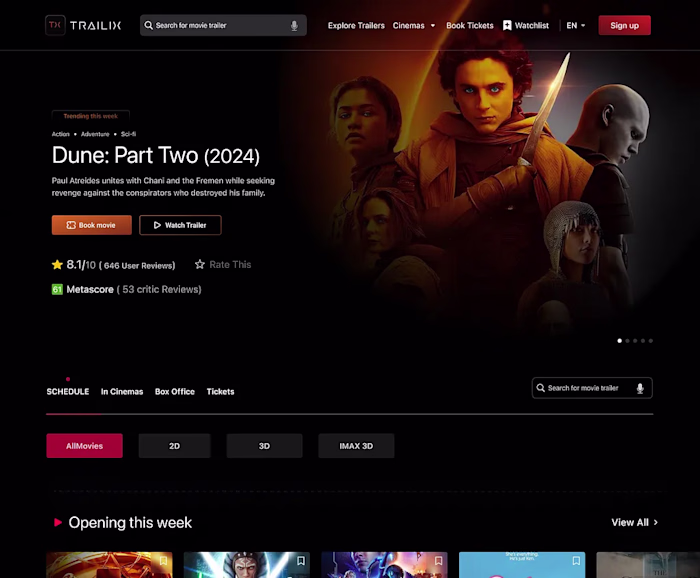Screen dimensions: 700x578
Task: Open the second movie poster thumbnail
Action: tap(247, 565)
